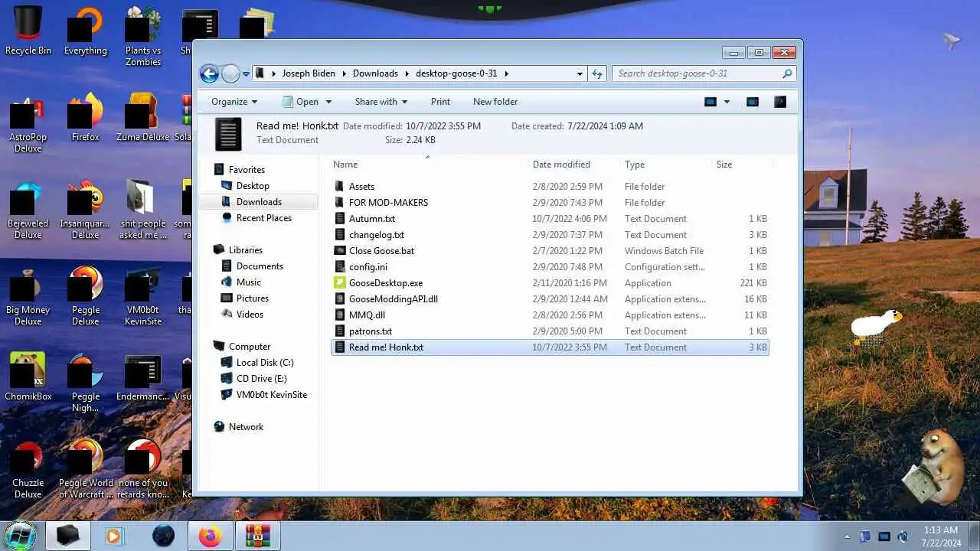This screenshot has height=551, width=980.
Task: Select Desktop under Favorites
Action: [253, 186]
